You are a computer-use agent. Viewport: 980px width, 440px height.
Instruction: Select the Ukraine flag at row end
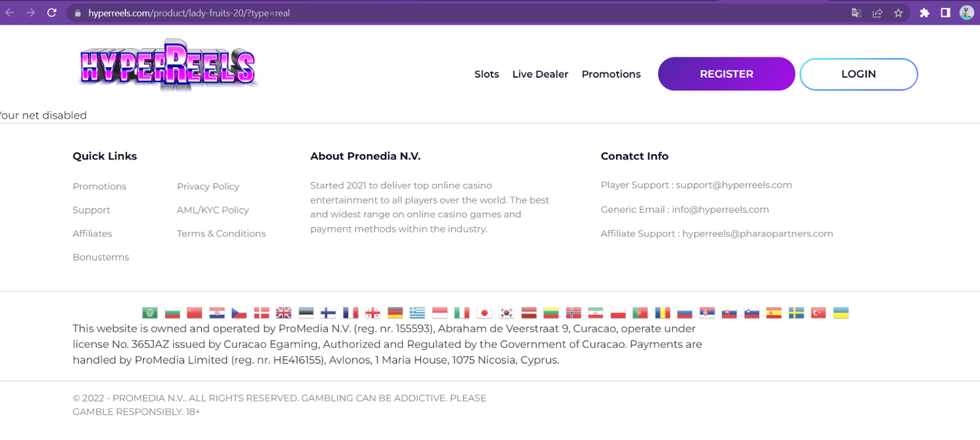[841, 313]
